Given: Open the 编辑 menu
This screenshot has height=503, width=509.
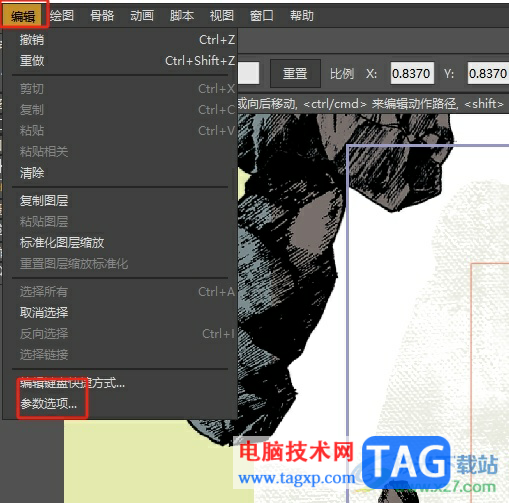Looking at the screenshot, I should click(x=23, y=16).
